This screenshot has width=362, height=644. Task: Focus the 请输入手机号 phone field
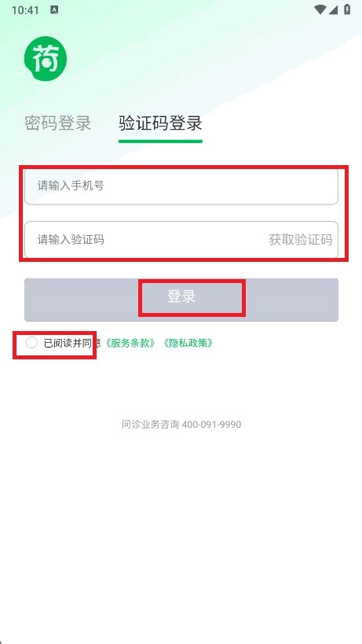[181, 186]
